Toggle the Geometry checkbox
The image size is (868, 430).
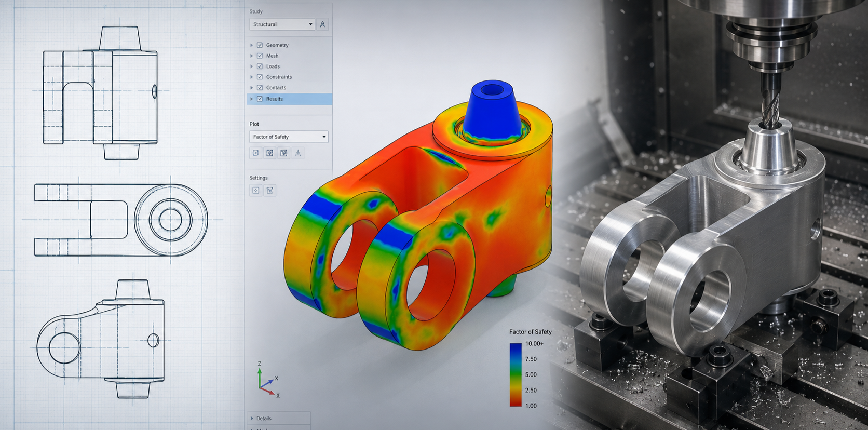[260, 45]
